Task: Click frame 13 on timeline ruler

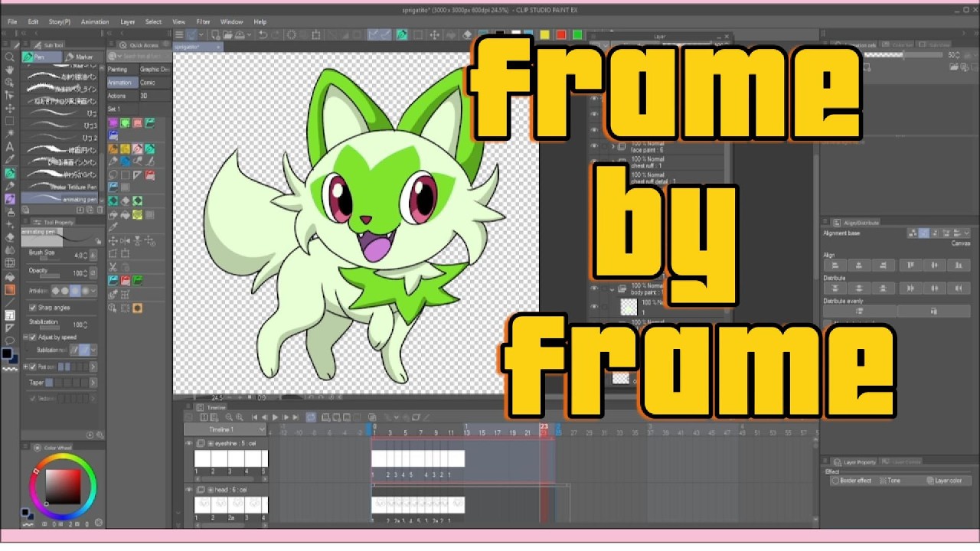Action: coord(467,432)
